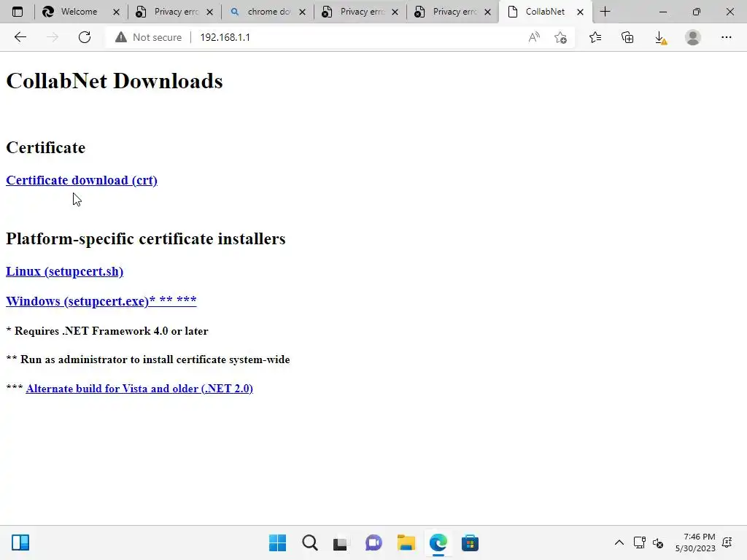Screen dimensions: 747x560
Task: Open the browser profile menu
Action: (693, 37)
